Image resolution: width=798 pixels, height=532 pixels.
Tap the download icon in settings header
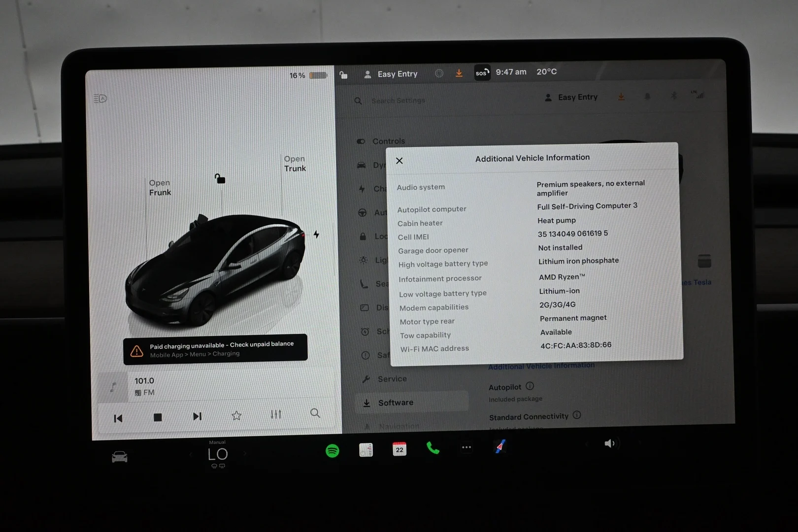(621, 97)
